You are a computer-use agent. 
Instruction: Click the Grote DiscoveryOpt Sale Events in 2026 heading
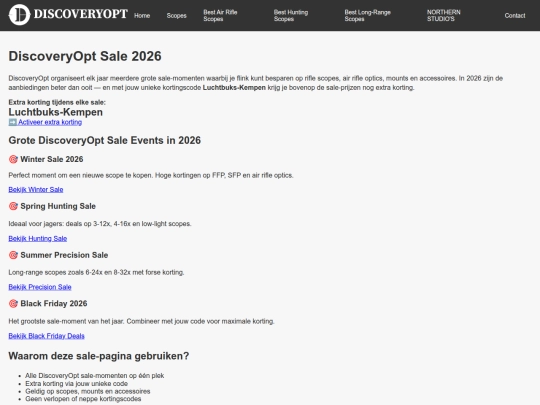105,140
